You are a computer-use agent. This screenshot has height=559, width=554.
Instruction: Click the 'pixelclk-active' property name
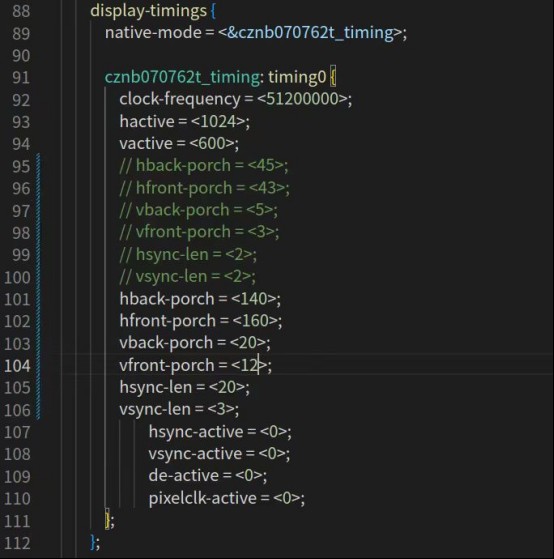click(x=202, y=498)
